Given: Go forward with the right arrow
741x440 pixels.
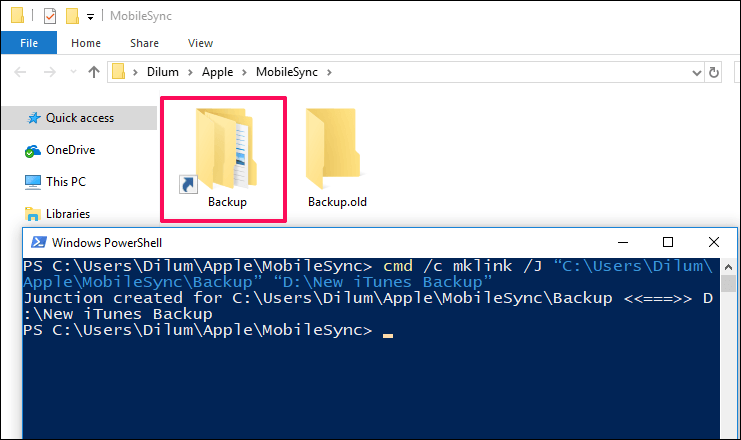Looking at the screenshot, I should pyautogui.click(x=50, y=72).
